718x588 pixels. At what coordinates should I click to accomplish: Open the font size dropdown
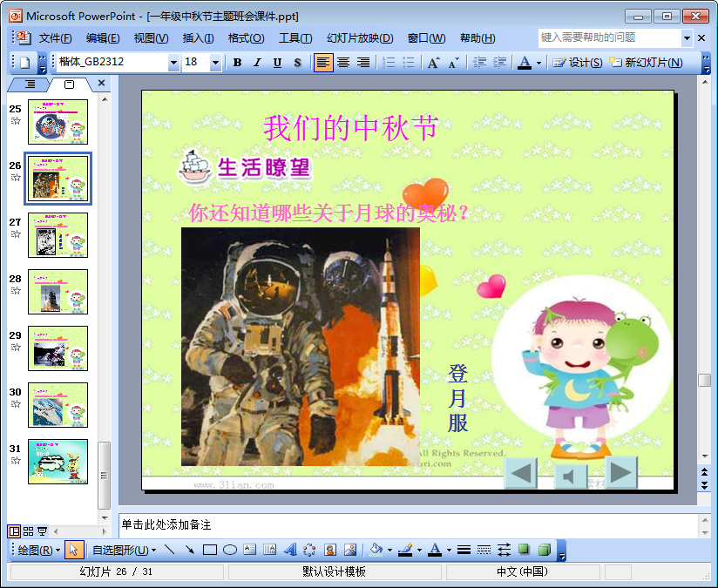click(215, 63)
